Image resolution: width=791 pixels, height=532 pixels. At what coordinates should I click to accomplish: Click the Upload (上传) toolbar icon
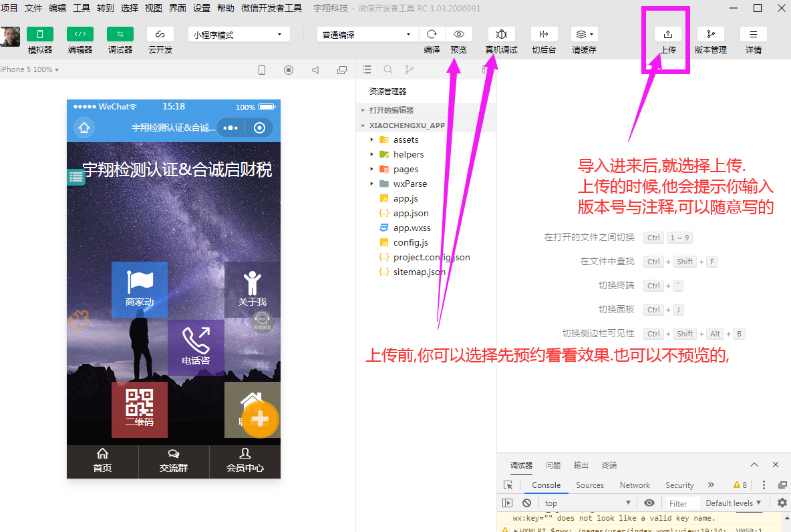coord(667,35)
